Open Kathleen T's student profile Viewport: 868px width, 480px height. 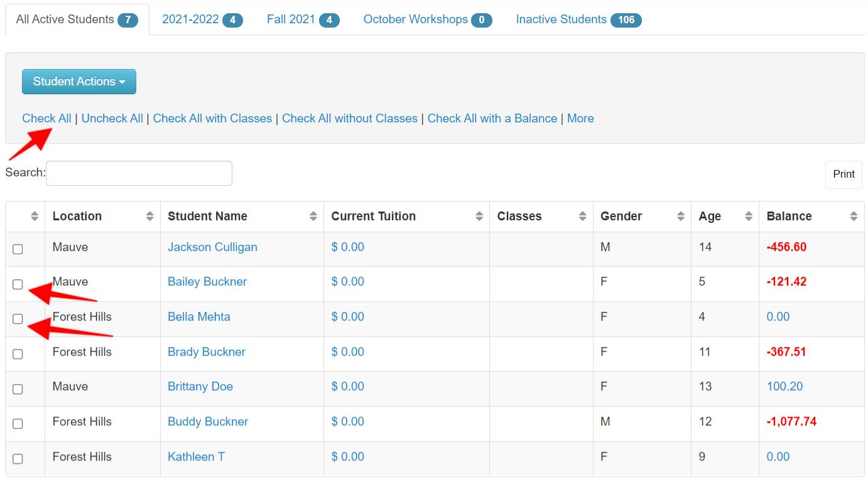pyautogui.click(x=196, y=457)
